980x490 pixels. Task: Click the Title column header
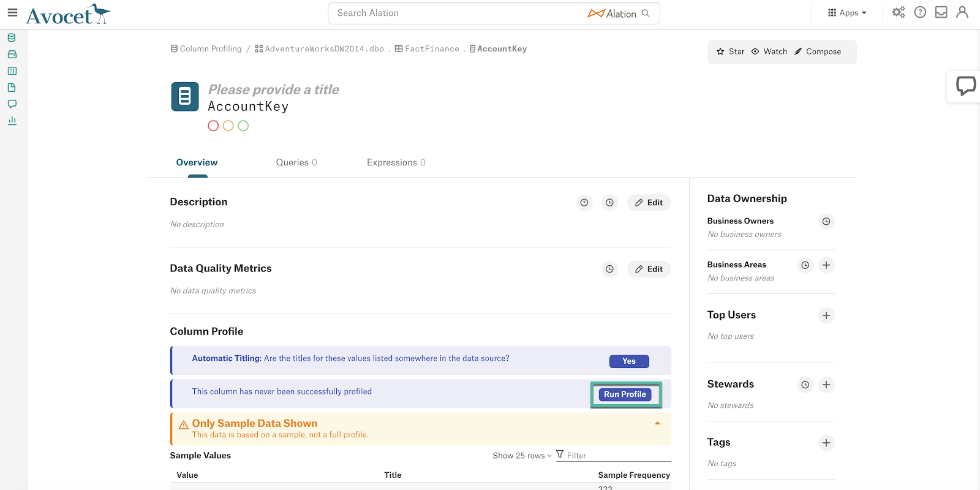point(393,475)
